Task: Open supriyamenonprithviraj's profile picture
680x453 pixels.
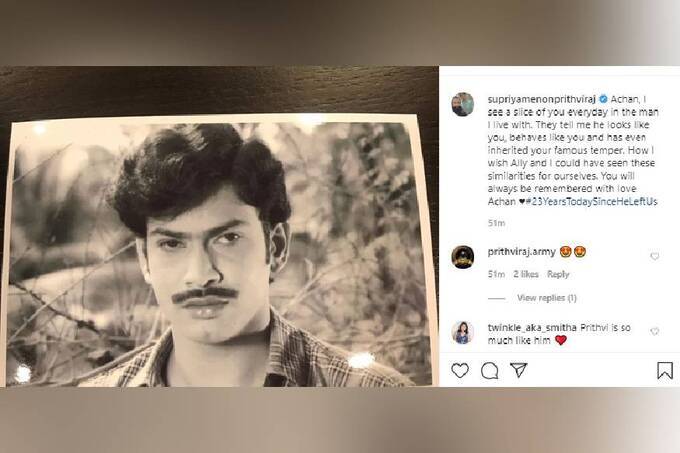Action: coord(462,104)
